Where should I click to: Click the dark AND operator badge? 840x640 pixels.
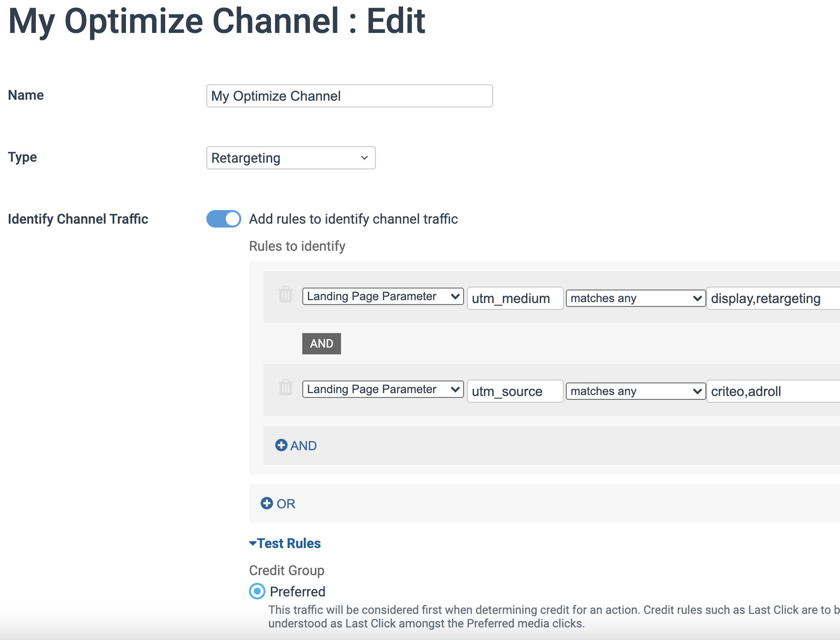click(x=322, y=344)
